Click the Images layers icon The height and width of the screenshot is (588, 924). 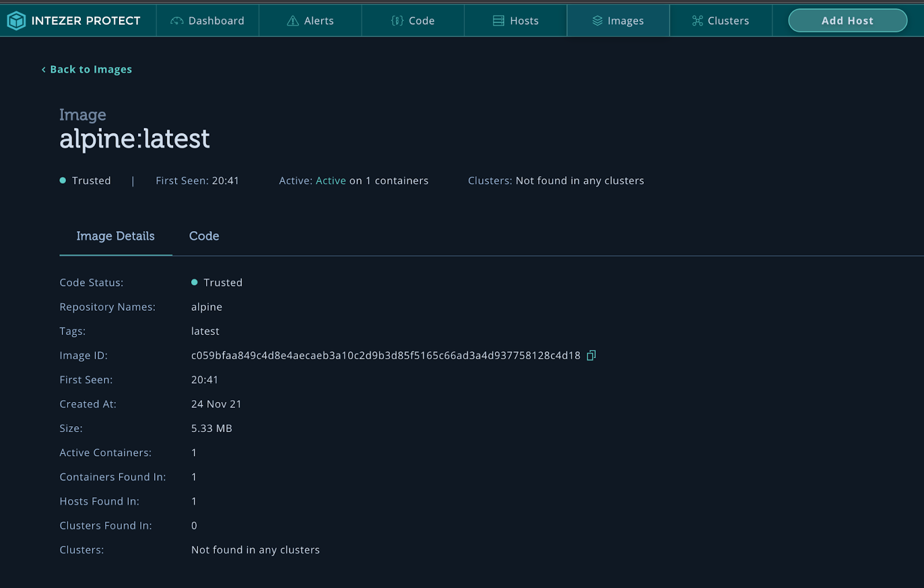598,21
